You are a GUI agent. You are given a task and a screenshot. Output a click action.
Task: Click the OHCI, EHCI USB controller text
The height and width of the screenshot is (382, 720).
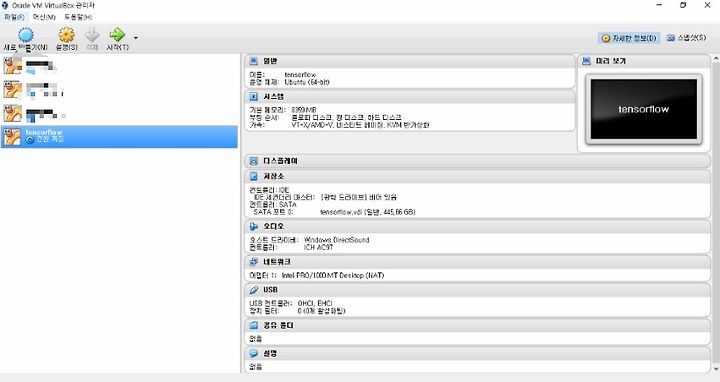pos(315,303)
